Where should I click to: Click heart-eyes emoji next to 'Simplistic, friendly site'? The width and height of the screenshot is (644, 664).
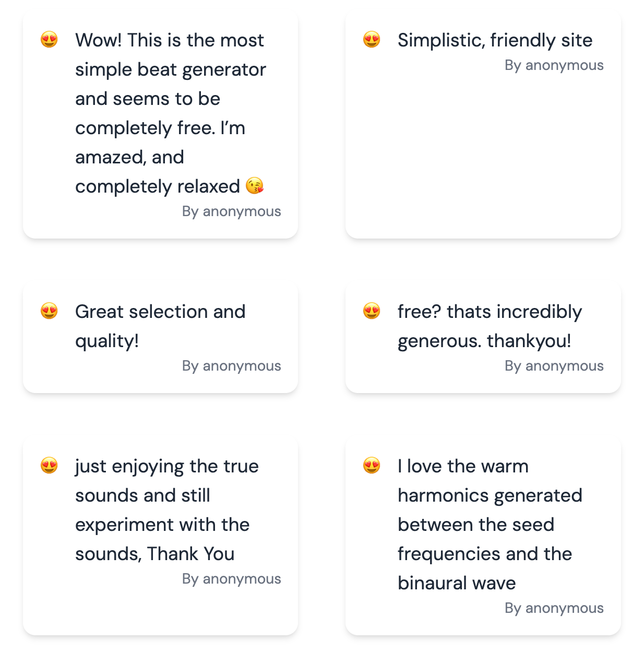372,40
